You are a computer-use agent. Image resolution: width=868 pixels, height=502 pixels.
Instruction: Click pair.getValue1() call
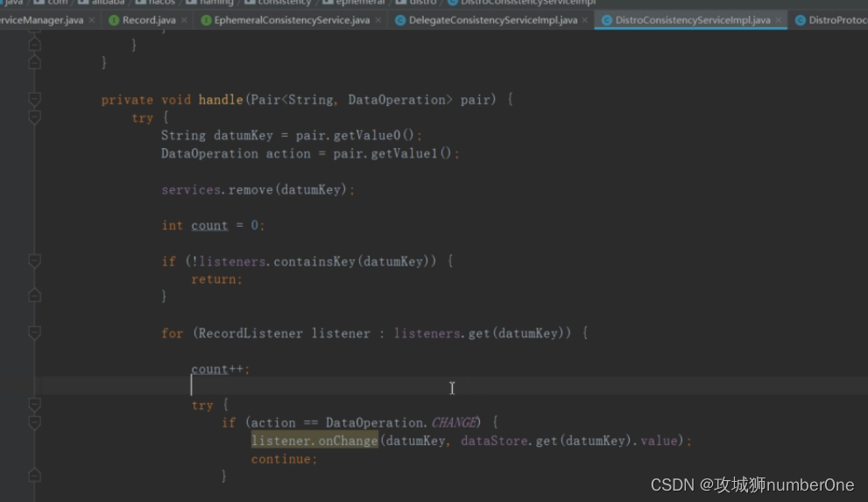392,153
